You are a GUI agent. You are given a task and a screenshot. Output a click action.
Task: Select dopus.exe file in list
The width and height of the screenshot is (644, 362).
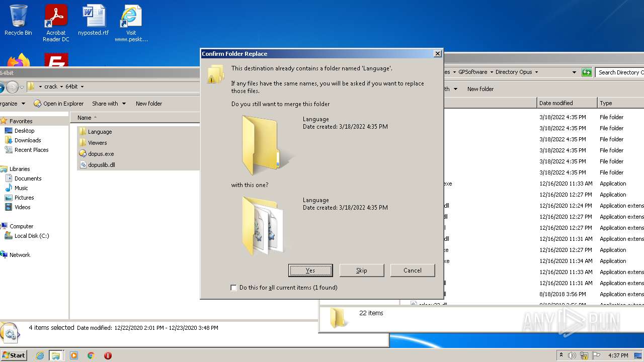click(x=101, y=154)
